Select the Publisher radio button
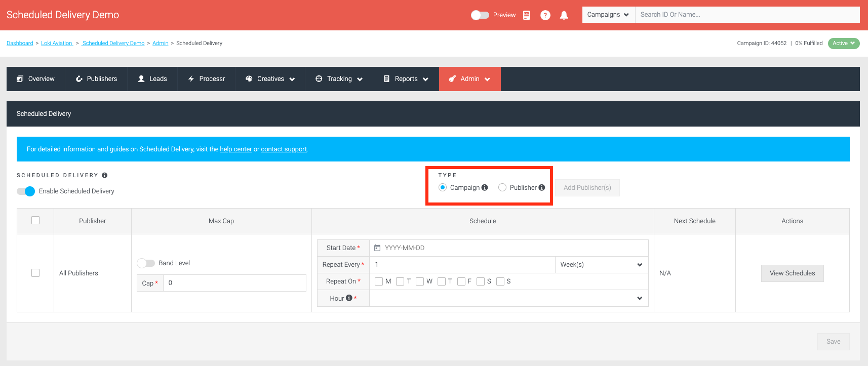 tap(502, 187)
